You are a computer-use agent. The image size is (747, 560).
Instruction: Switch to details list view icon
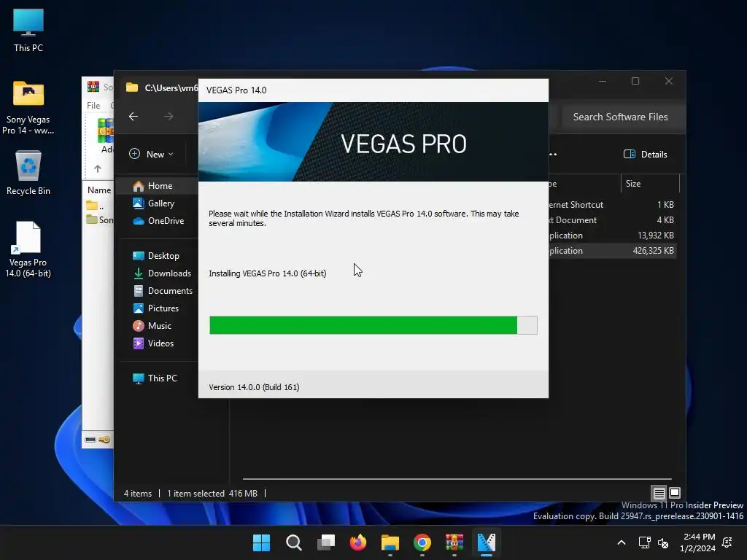point(659,493)
